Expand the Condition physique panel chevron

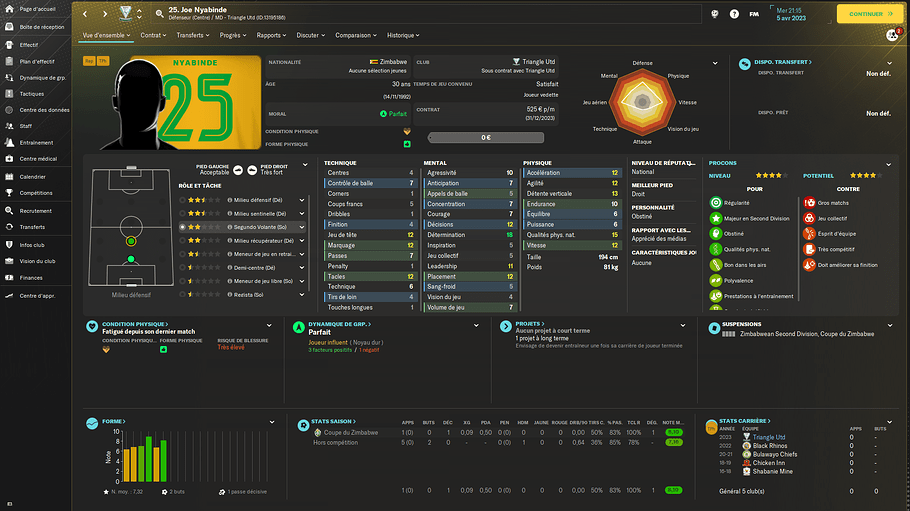point(269,326)
